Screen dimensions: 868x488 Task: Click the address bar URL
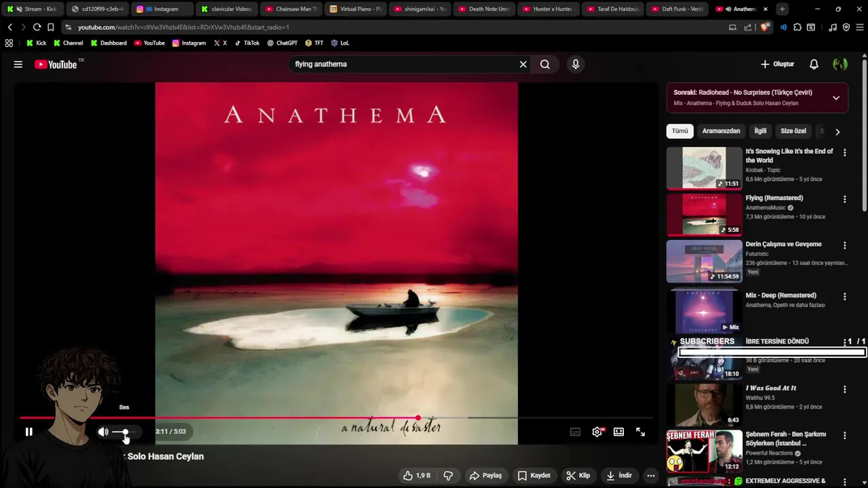183,27
